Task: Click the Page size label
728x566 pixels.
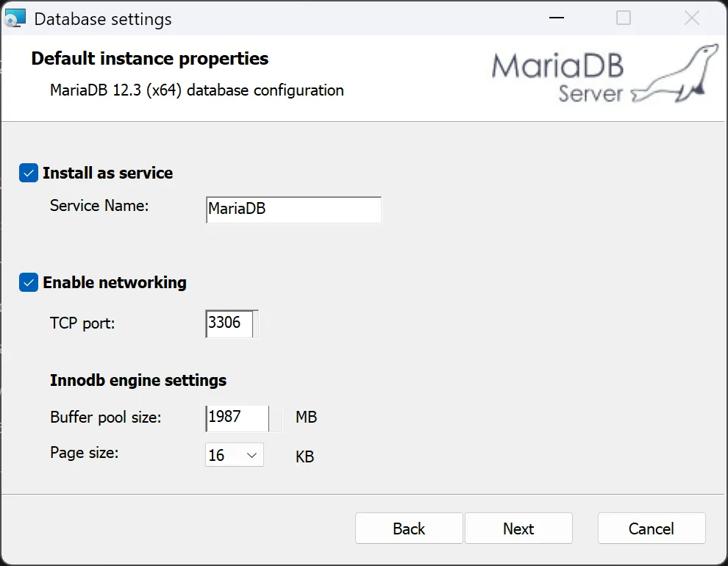Action: (x=85, y=452)
